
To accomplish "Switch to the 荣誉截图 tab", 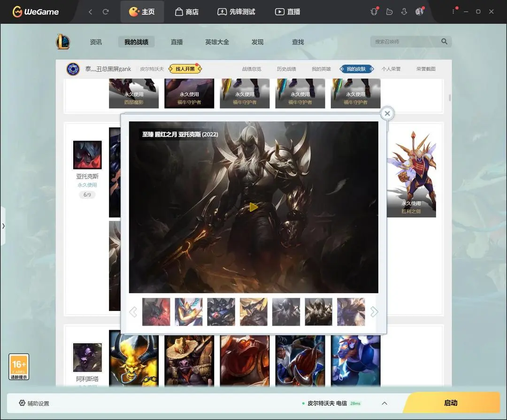I will (426, 69).
